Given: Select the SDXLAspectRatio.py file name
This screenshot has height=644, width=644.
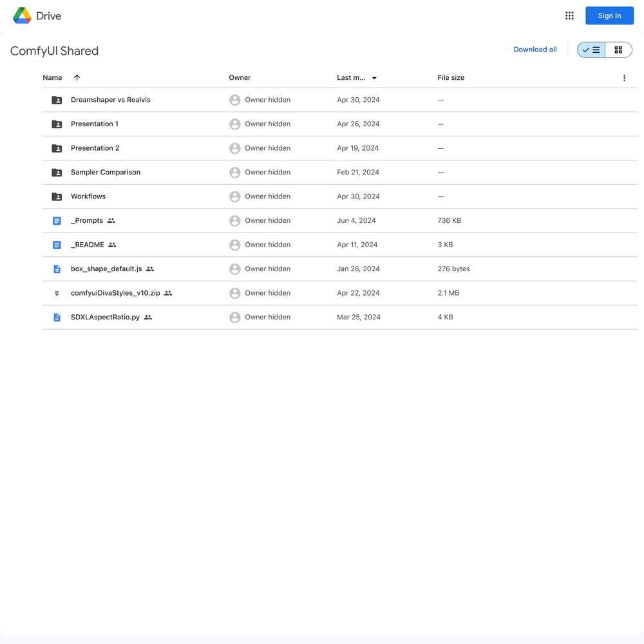Looking at the screenshot, I should pyautogui.click(x=105, y=317).
